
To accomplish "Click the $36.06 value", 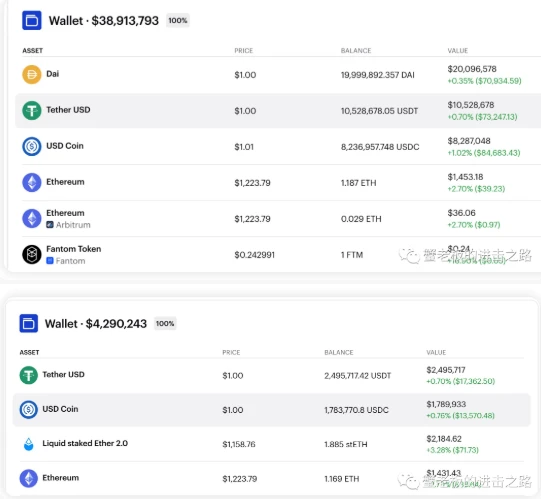I will pyautogui.click(x=461, y=213).
